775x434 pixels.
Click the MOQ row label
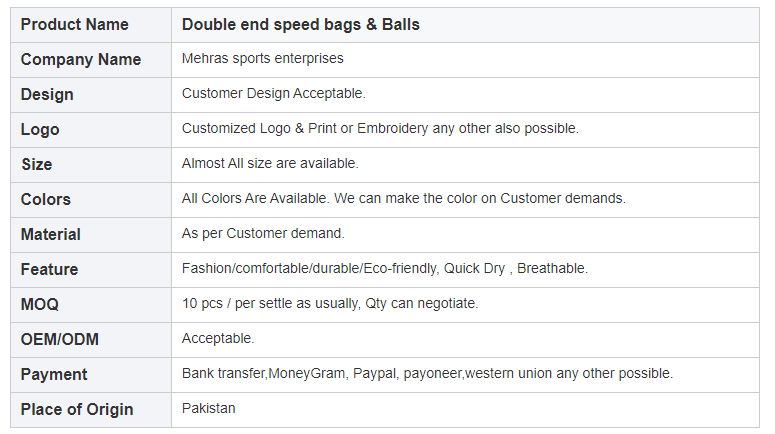[38, 304]
